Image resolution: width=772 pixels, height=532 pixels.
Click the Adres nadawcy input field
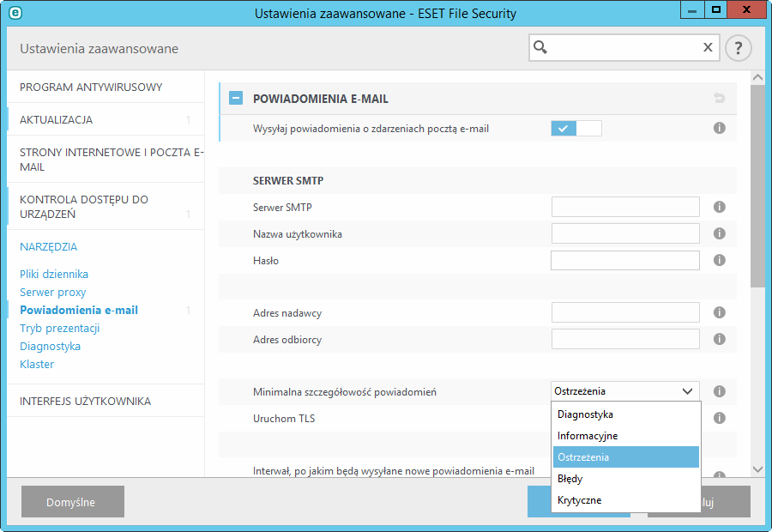point(625,312)
